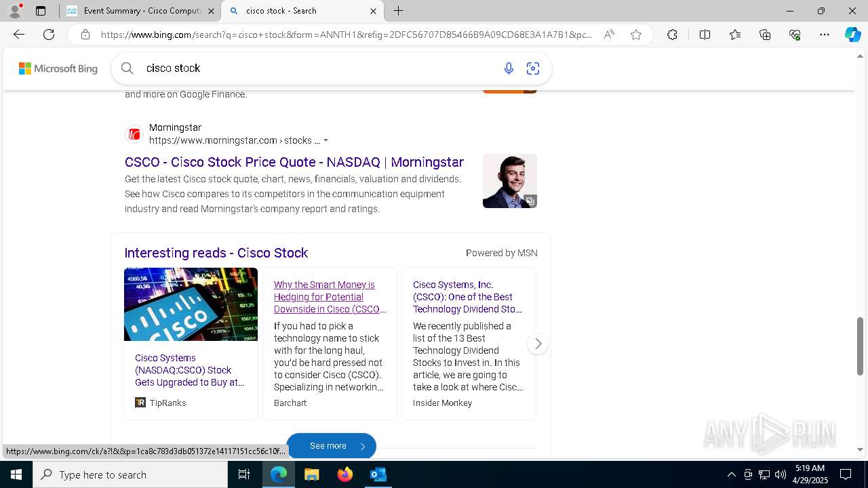Start visual search with camera icon
This screenshot has height=488, width=868.
(x=533, y=68)
